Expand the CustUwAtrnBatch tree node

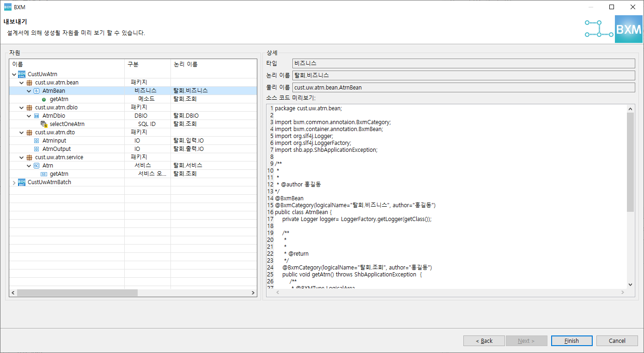tap(14, 182)
